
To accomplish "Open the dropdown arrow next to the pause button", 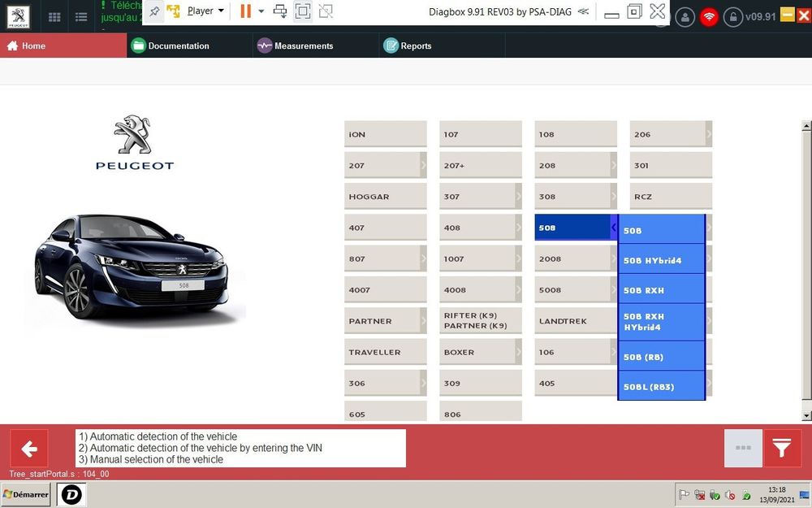I will tap(261, 11).
